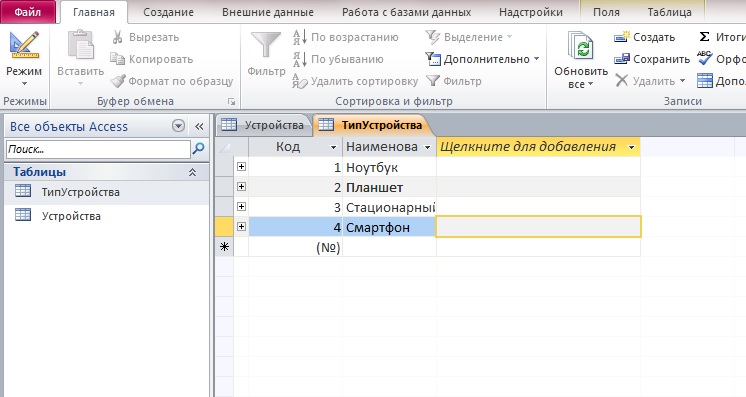Open Щелкните для добавления dropdown

(x=631, y=148)
